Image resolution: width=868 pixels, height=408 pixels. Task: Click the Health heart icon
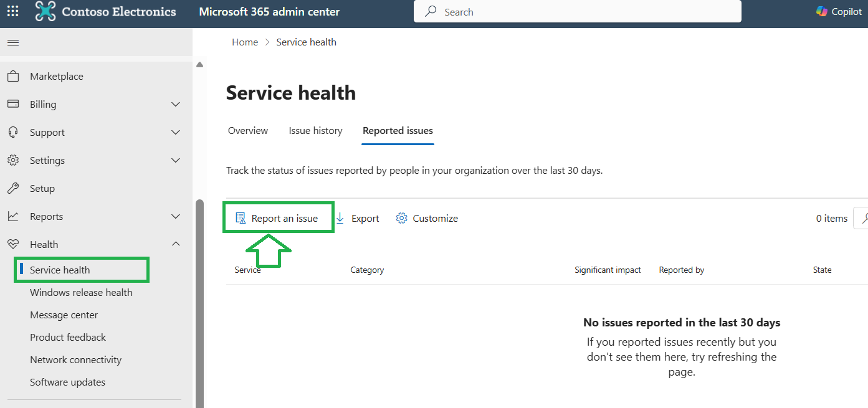(x=13, y=244)
